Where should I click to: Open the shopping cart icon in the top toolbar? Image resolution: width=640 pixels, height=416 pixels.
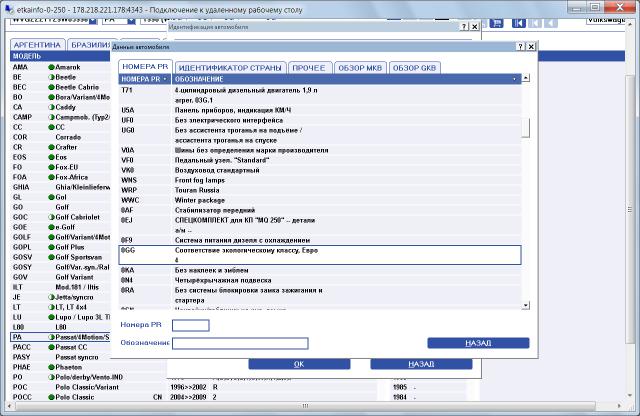[x=496, y=23]
